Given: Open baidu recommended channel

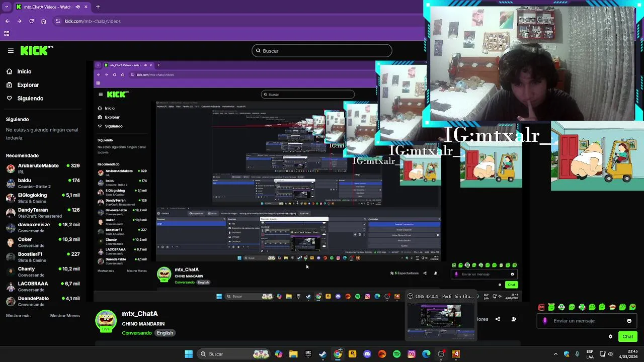Looking at the screenshot, I should pos(43,183).
